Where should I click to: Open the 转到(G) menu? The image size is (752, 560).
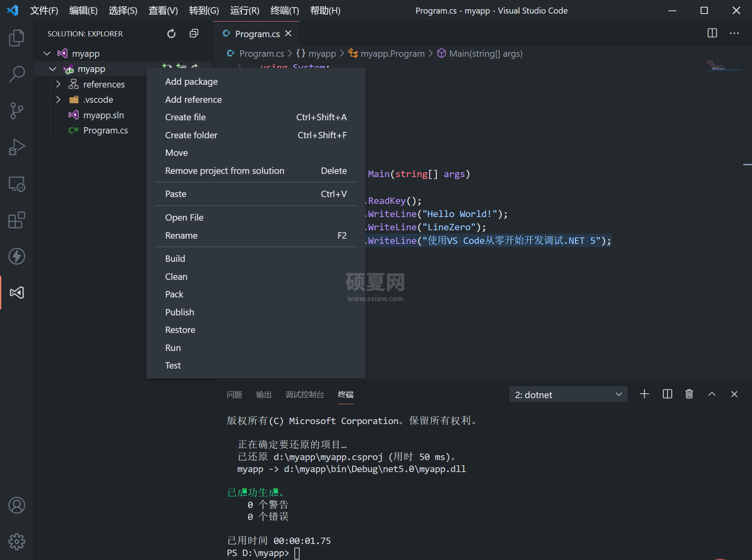pos(204,11)
